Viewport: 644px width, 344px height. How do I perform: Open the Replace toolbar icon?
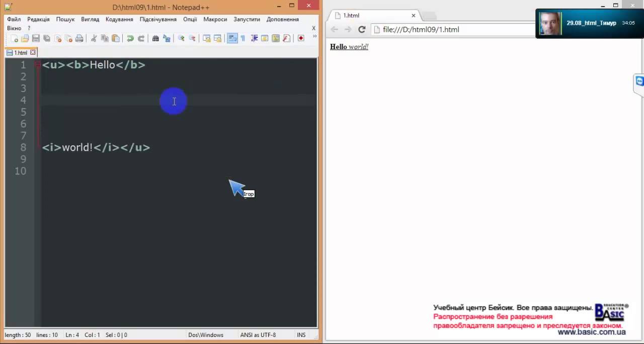(167, 38)
